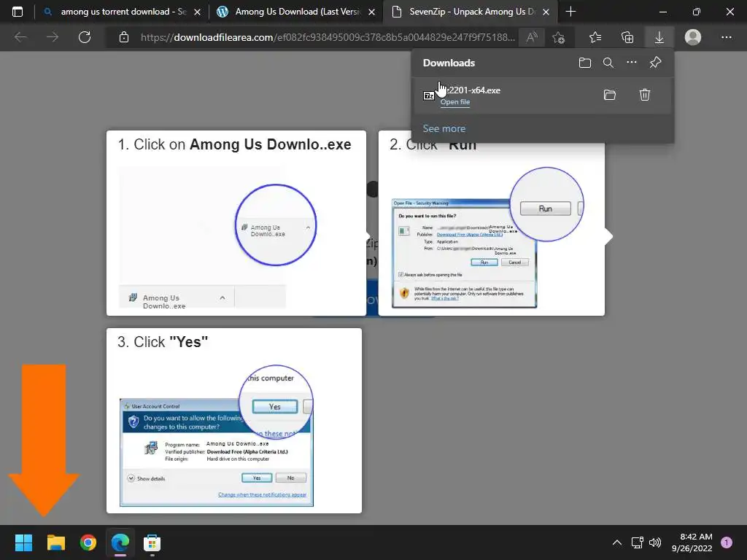Open the browser profile avatar
Viewport: 747px width, 560px height.
pyautogui.click(x=693, y=37)
